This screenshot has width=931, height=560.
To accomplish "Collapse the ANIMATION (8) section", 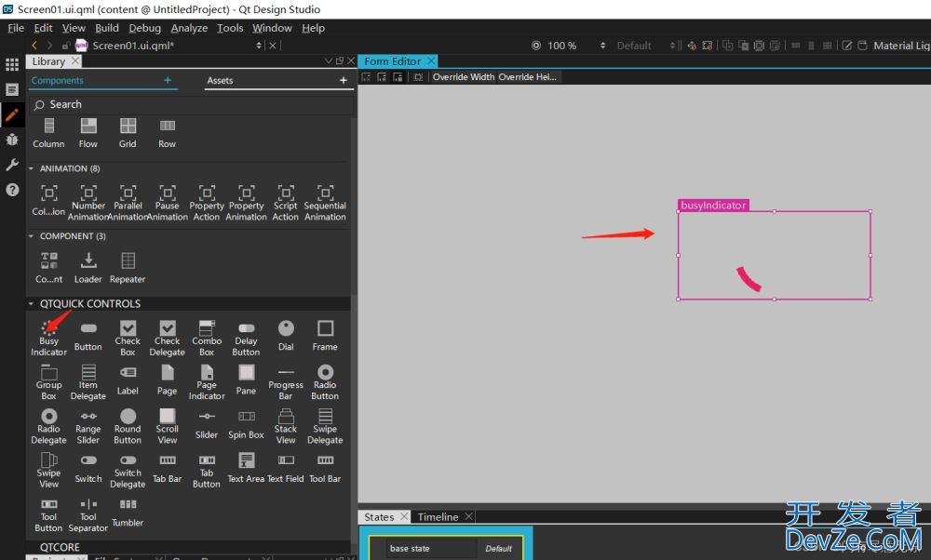I will (31, 168).
